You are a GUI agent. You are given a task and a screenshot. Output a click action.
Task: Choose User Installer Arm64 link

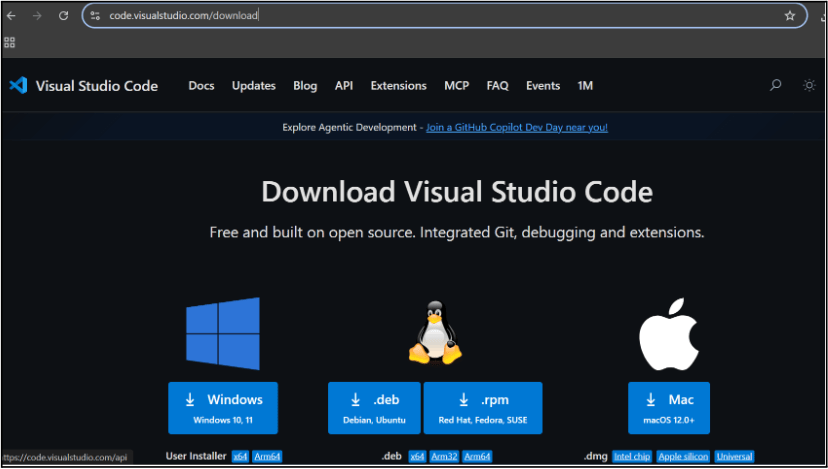pos(267,456)
